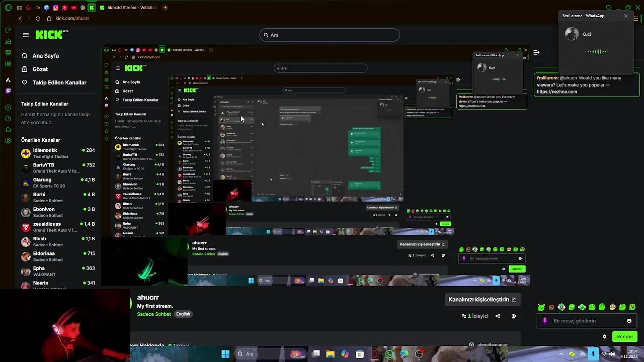Open chat settings gear icon
The image size is (644, 362).
[604, 336]
